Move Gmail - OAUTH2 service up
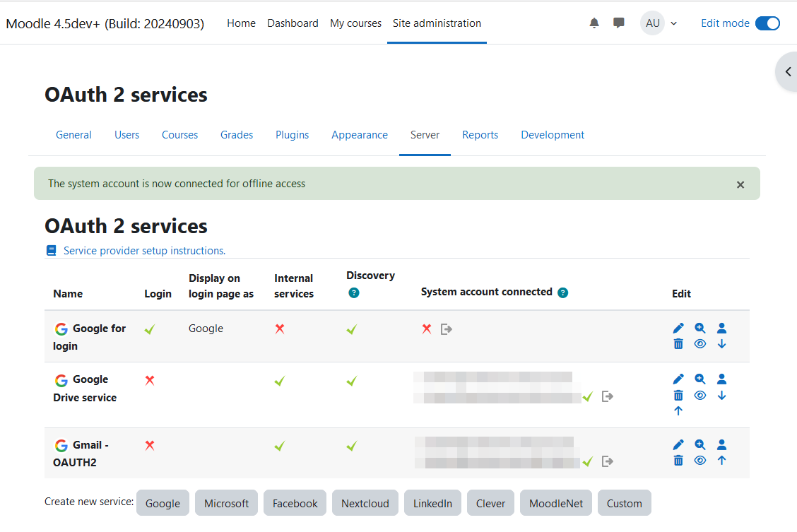This screenshot has height=532, width=797. tap(722, 461)
